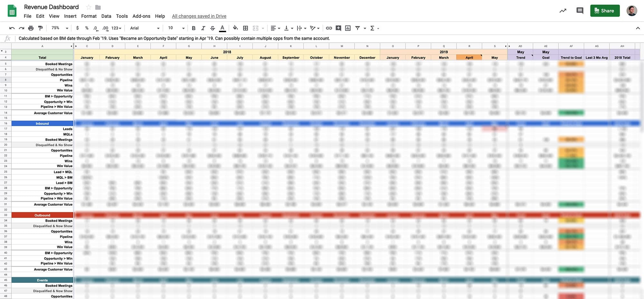Screen dimensions: 644x299
Task: Open the 75% zoom dropdown
Action: point(60,28)
